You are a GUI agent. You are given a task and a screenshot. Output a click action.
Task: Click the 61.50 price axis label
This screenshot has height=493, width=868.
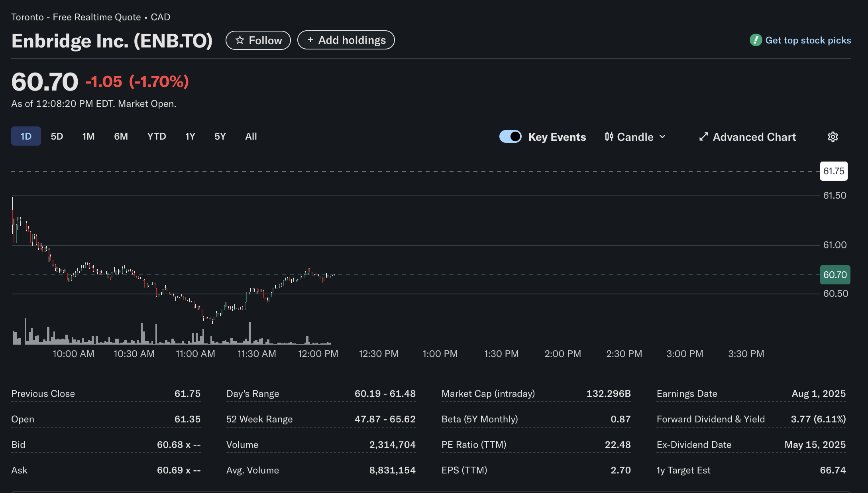coord(835,195)
